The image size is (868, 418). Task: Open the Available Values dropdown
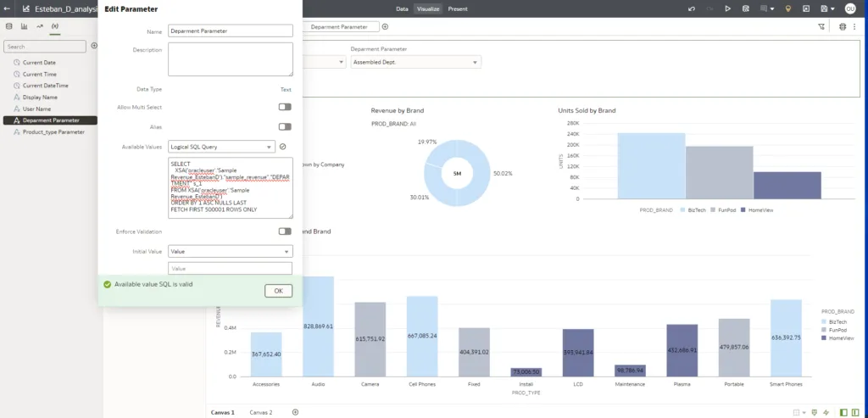click(221, 147)
